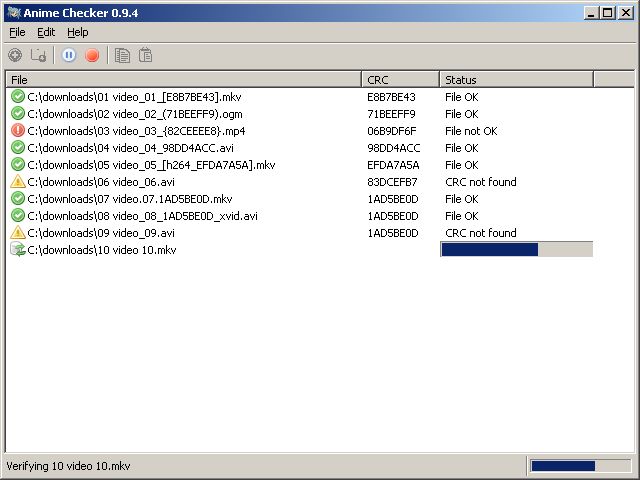Stop verification with the red stop button
Image resolution: width=640 pixels, height=480 pixels.
click(92, 55)
